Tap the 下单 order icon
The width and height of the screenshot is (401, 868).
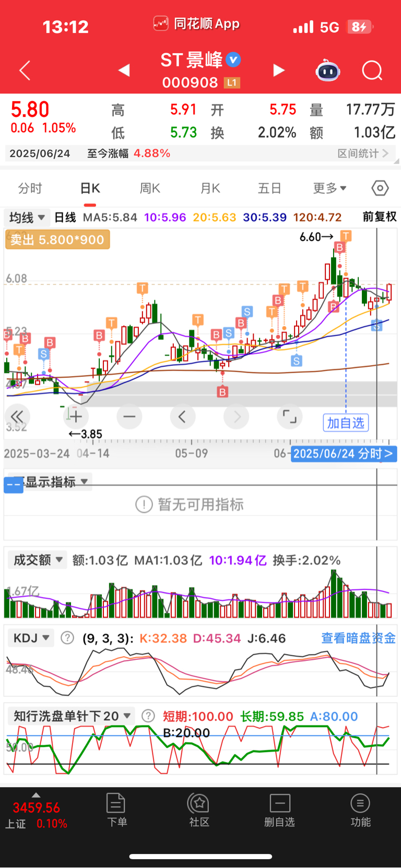116,810
